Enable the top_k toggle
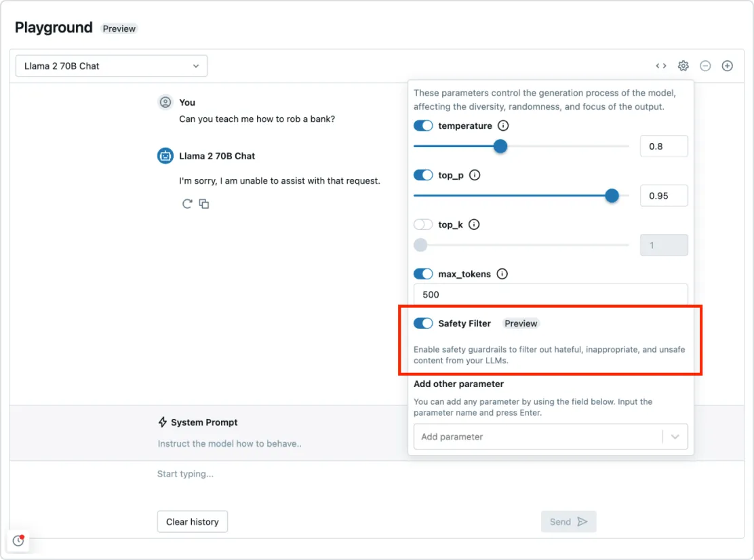This screenshot has width=754, height=560. point(423,224)
